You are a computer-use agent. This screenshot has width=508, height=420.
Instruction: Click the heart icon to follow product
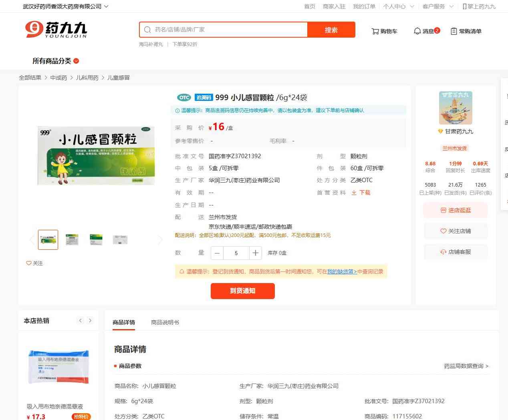(x=29, y=263)
